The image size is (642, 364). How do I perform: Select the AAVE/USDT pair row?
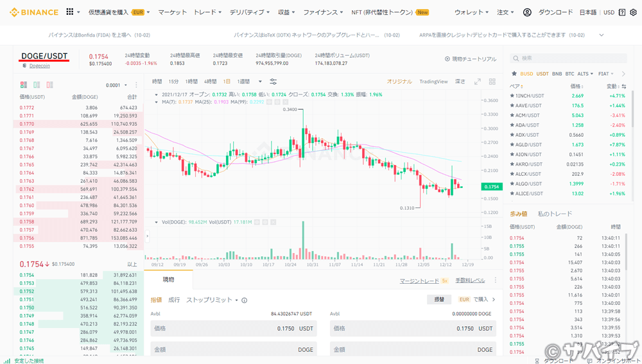pyautogui.click(x=568, y=105)
